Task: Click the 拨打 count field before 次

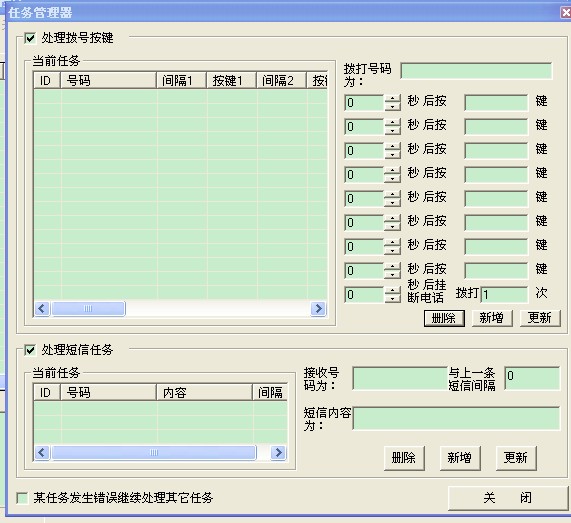Action: pyautogui.click(x=504, y=294)
